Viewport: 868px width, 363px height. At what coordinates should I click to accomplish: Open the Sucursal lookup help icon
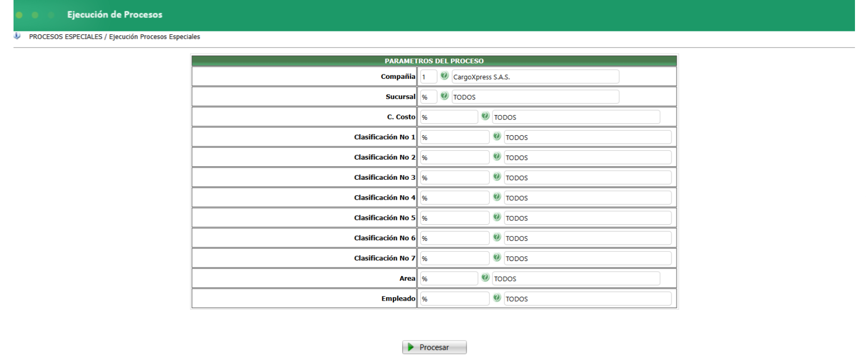pos(444,96)
